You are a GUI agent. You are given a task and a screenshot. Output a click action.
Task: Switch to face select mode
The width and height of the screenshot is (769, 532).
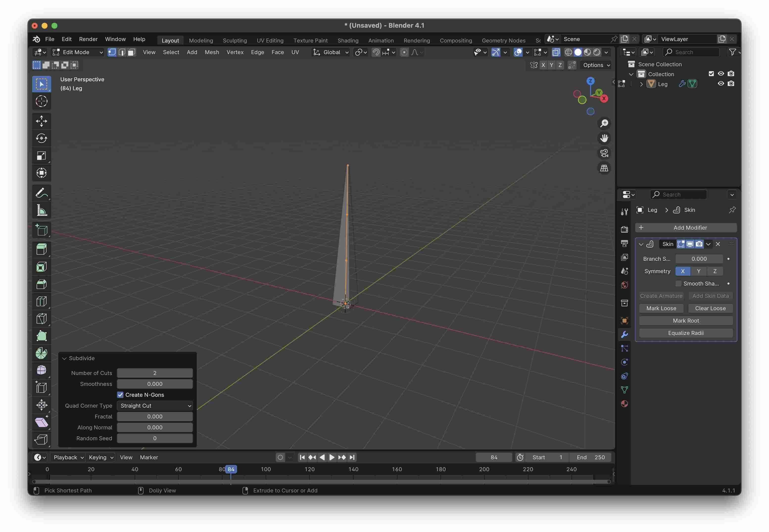[131, 52]
